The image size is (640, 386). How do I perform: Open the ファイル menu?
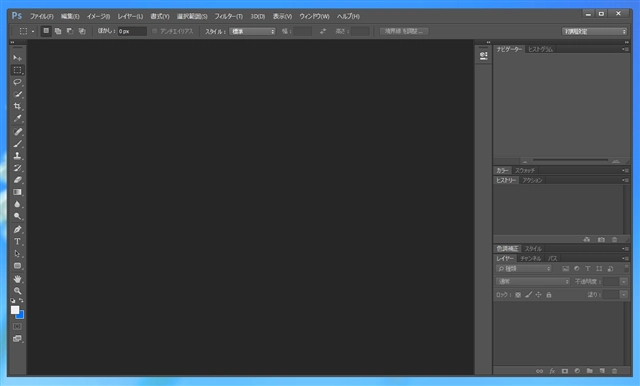(x=42, y=16)
